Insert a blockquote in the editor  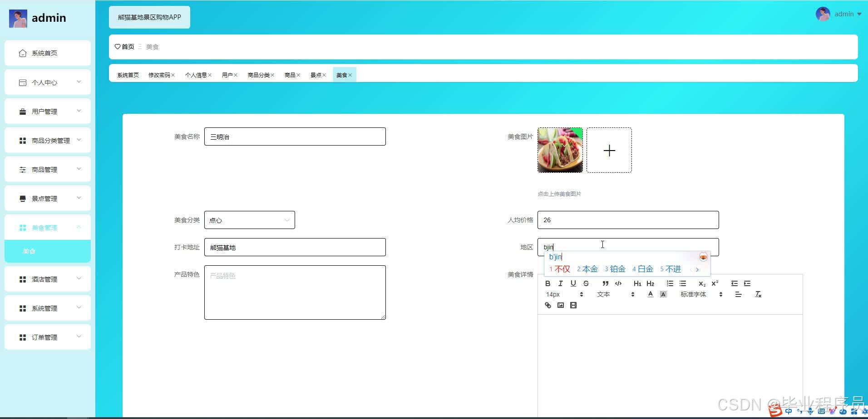pyautogui.click(x=605, y=283)
